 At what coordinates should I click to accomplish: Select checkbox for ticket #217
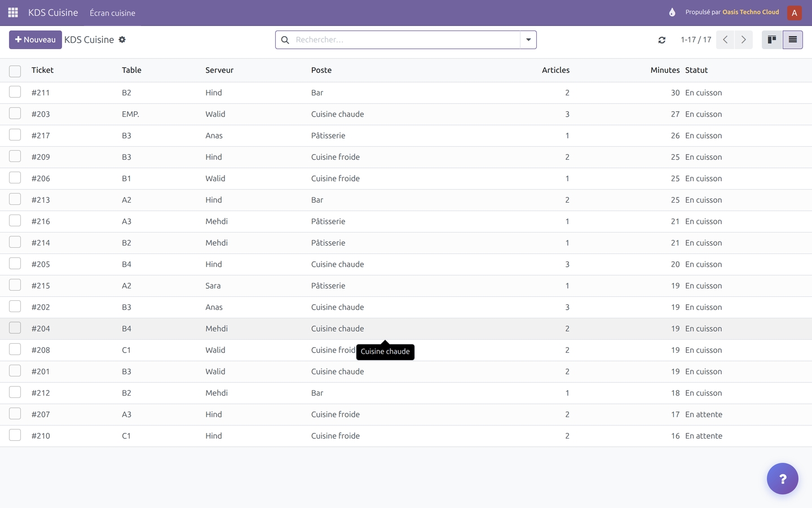coord(15,135)
